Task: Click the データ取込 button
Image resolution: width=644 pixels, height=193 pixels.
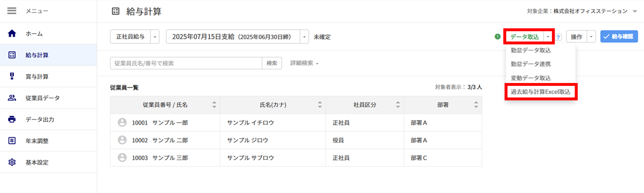Action: click(524, 37)
